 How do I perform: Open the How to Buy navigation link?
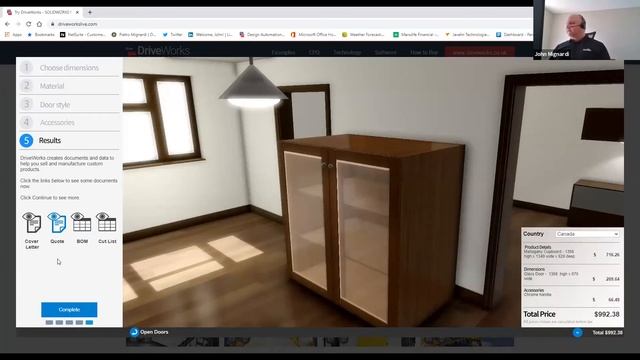click(424, 52)
